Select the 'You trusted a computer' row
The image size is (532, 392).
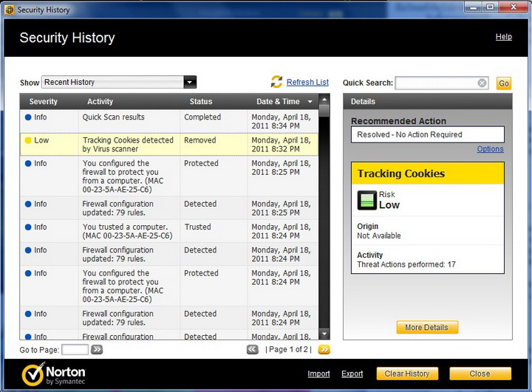[x=169, y=231]
